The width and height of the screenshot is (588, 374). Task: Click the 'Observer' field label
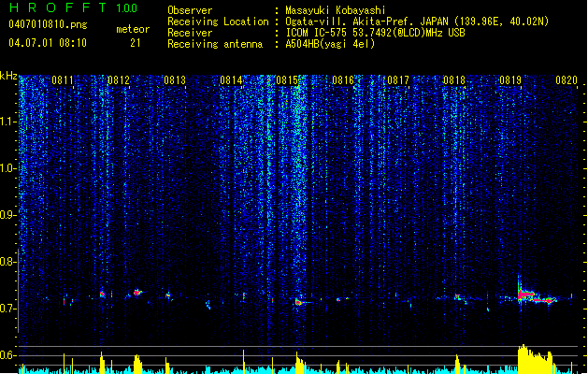coord(190,10)
